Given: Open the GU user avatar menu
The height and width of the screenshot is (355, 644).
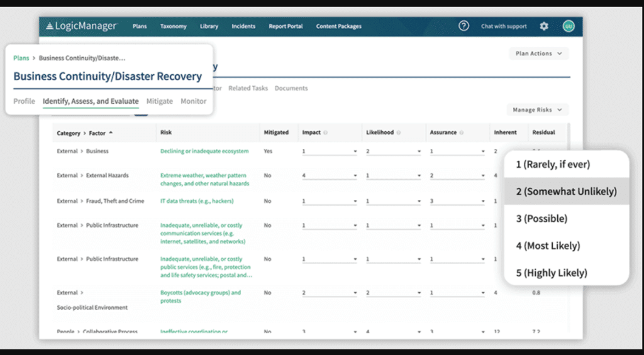Looking at the screenshot, I should [569, 26].
